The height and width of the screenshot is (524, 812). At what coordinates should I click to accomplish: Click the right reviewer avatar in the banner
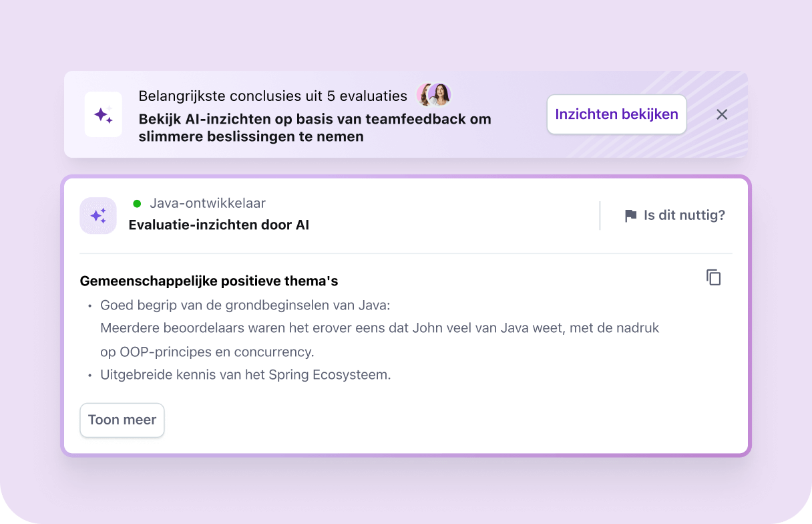click(x=440, y=95)
